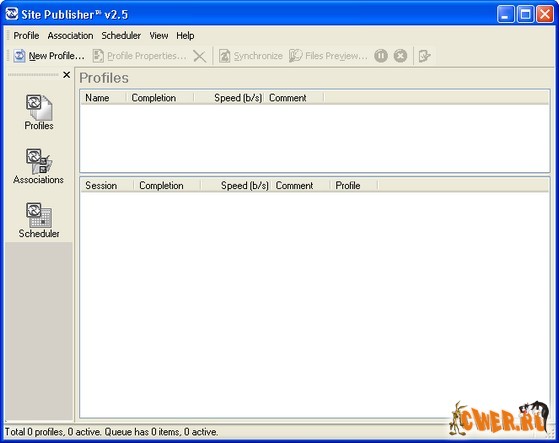The height and width of the screenshot is (443, 559).
Task: Open the Help menu
Action: pyautogui.click(x=185, y=36)
